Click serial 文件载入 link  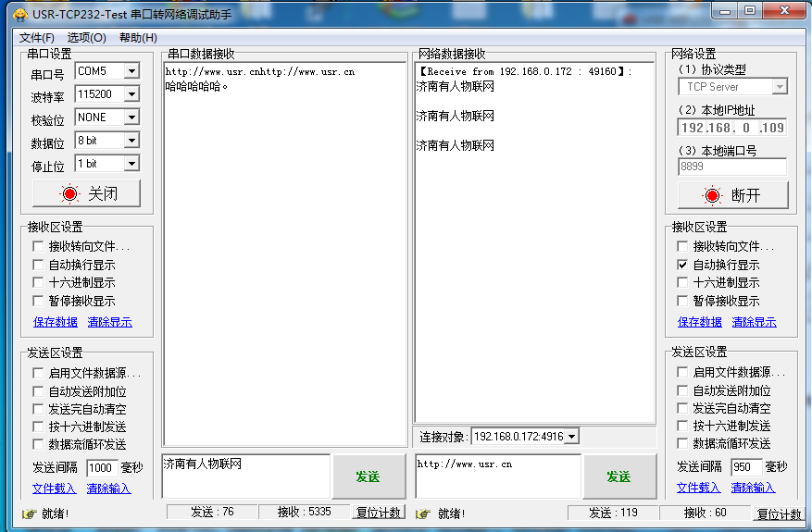[x=55, y=489]
